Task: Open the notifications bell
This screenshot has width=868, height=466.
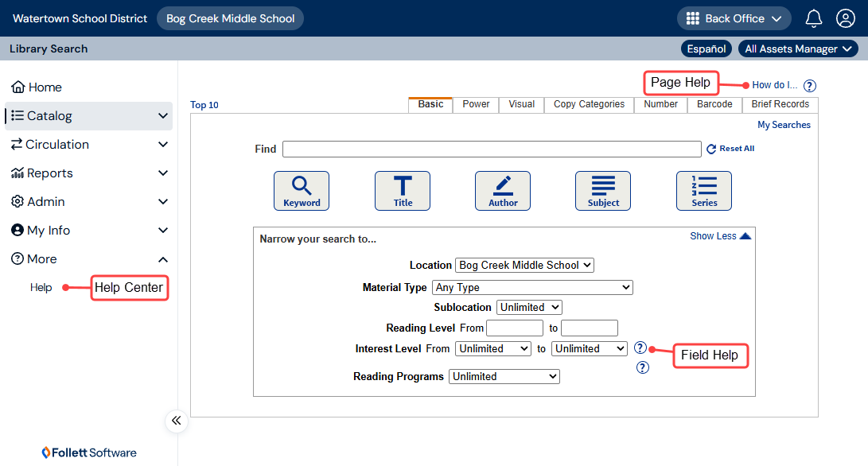Action: pyautogui.click(x=813, y=18)
